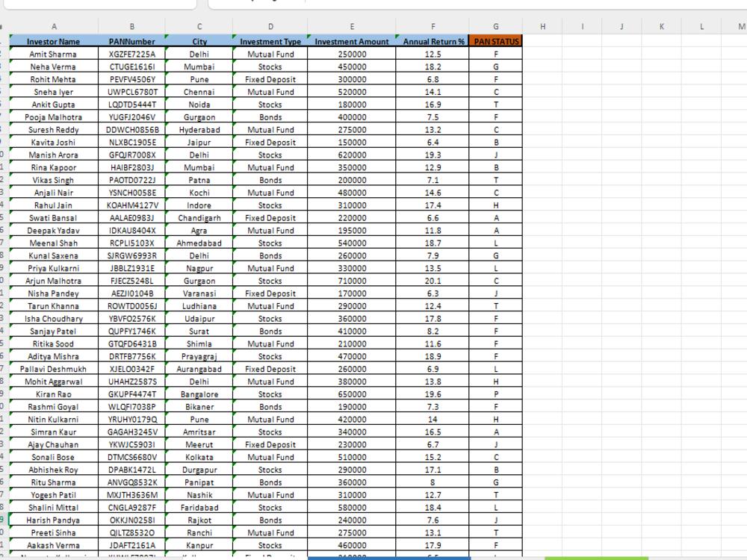This screenshot has height=560, width=747.
Task: Click the 'Annual Return %' header cell
Action: coord(433,41)
